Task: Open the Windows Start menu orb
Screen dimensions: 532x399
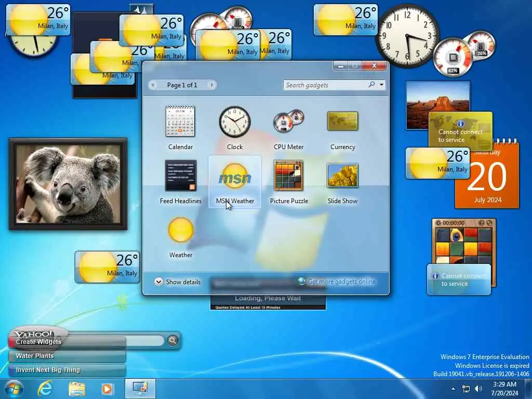Action: [x=14, y=389]
